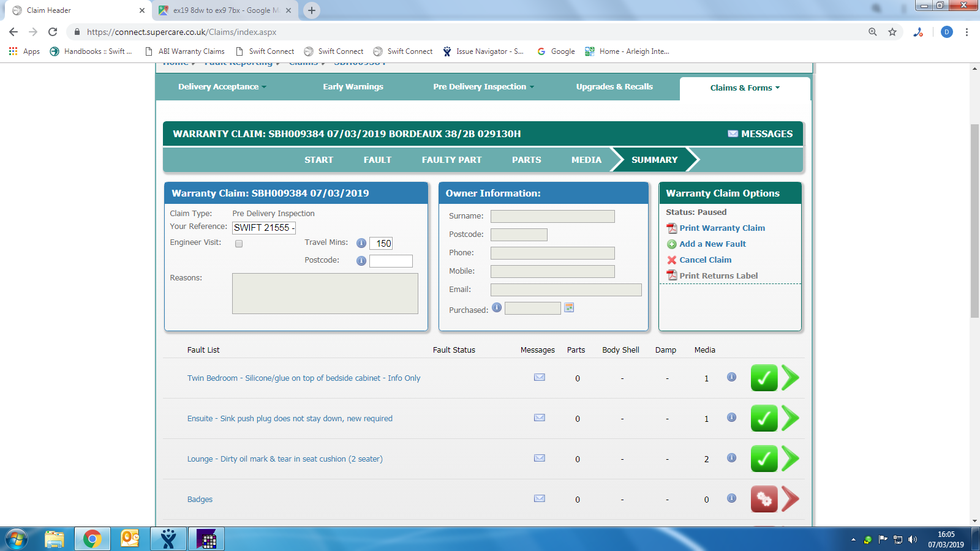Go to the FAULTY PART step

pyautogui.click(x=451, y=160)
